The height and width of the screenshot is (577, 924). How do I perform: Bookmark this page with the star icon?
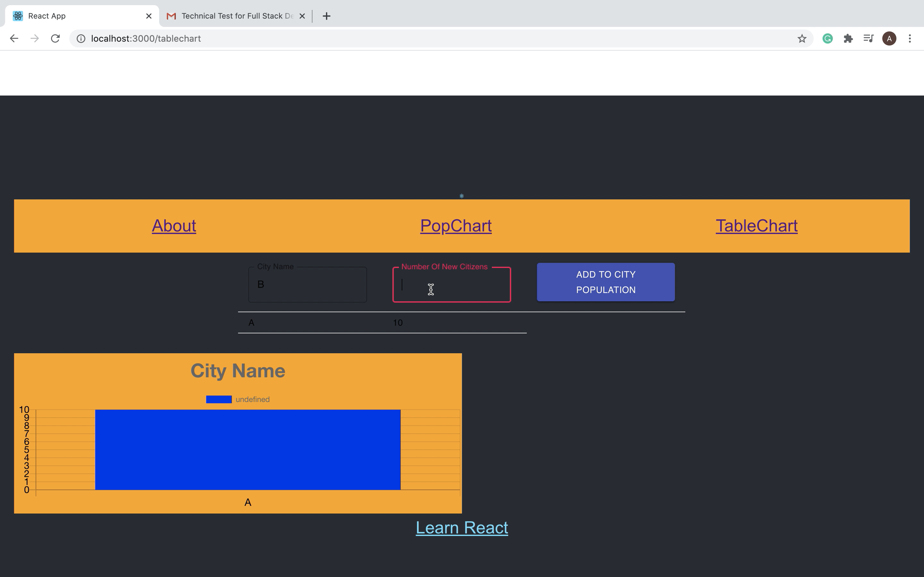(x=801, y=38)
